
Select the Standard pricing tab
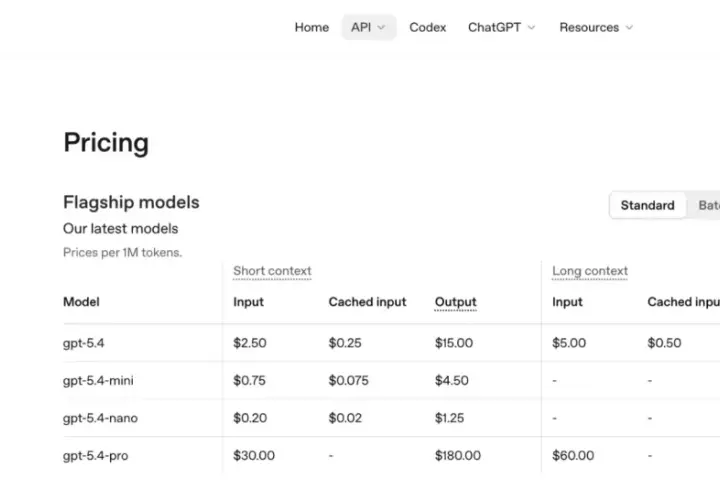point(647,205)
